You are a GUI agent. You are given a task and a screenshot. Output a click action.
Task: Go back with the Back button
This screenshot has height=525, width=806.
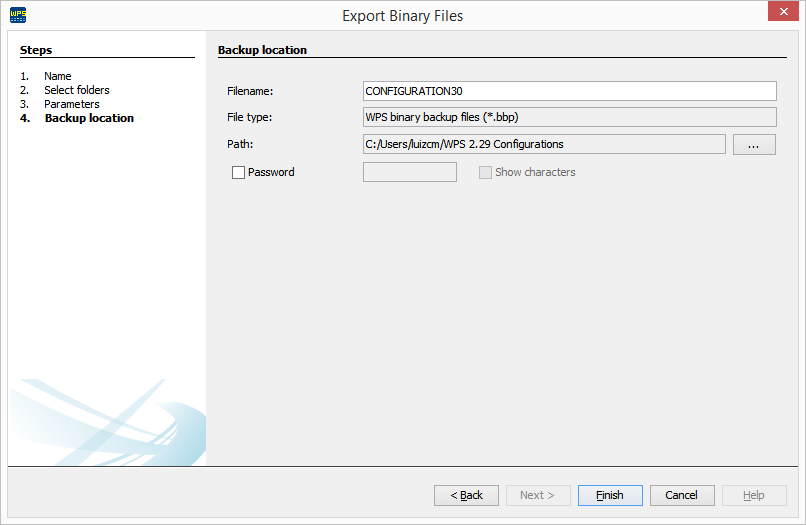click(x=466, y=495)
